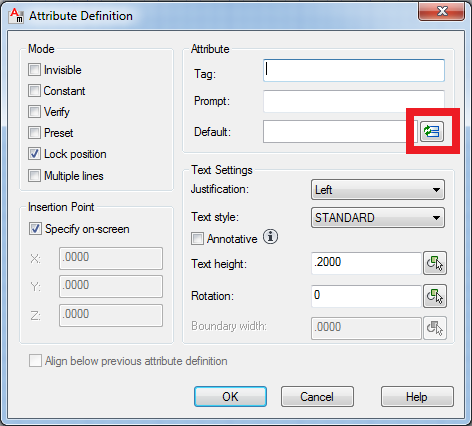The height and width of the screenshot is (426, 472).
Task: Toggle the Verify checkbox
Action: tap(34, 112)
